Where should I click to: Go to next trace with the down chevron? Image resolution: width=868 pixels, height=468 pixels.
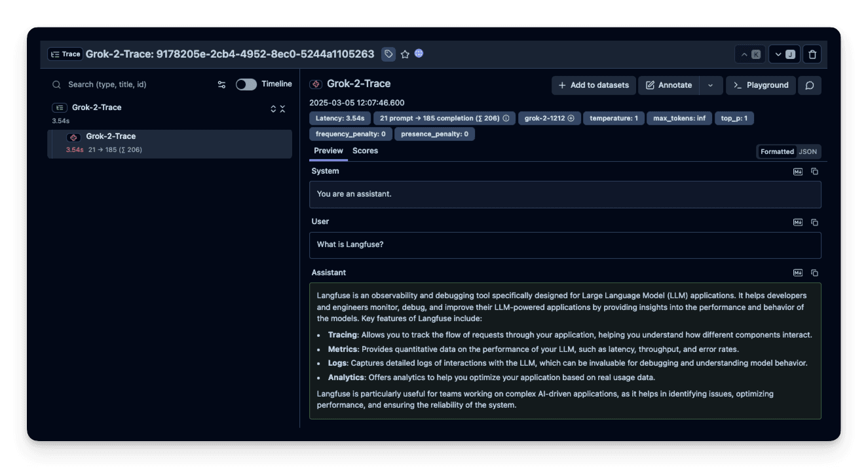pos(783,54)
